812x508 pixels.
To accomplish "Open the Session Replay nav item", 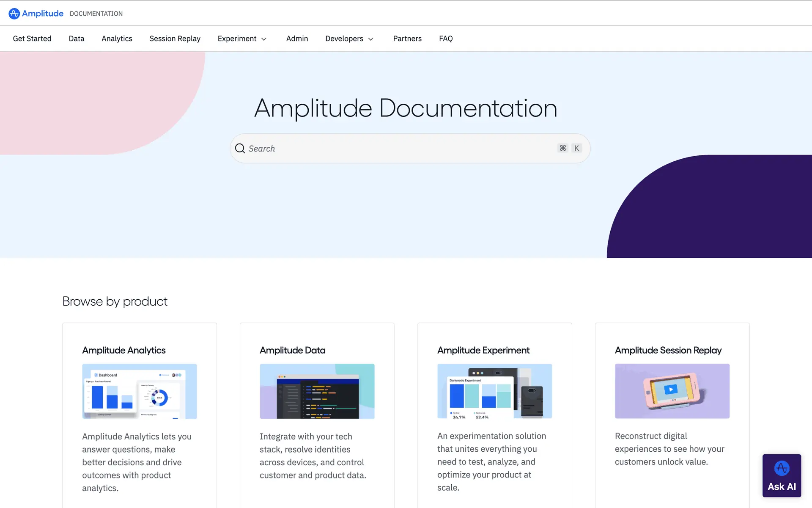I will point(175,39).
